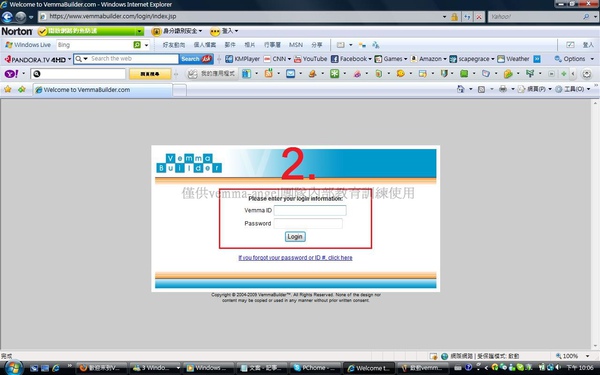Click the yellow smiley toolbar icon
The width and height of the screenshot is (600, 375).
tap(400, 73)
